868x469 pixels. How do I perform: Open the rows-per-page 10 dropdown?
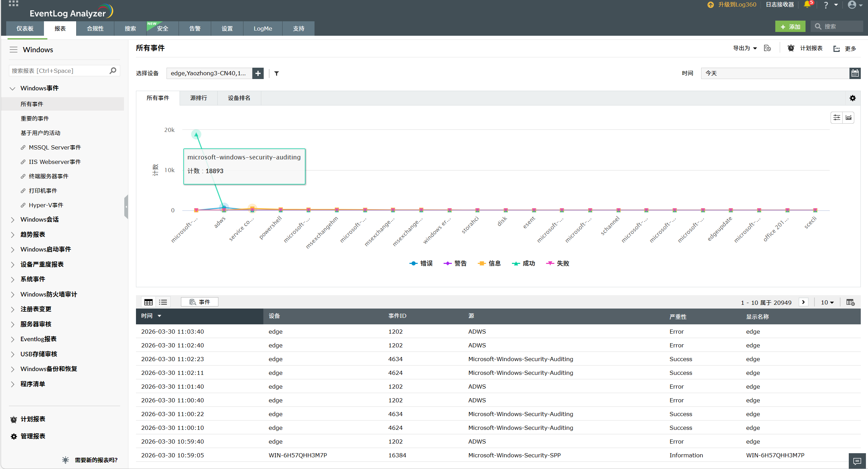(827, 302)
